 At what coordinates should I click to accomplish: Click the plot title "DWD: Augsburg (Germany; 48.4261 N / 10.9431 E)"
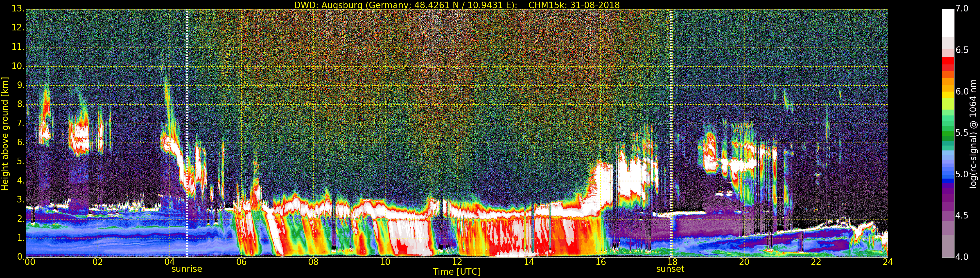tap(405, 5)
